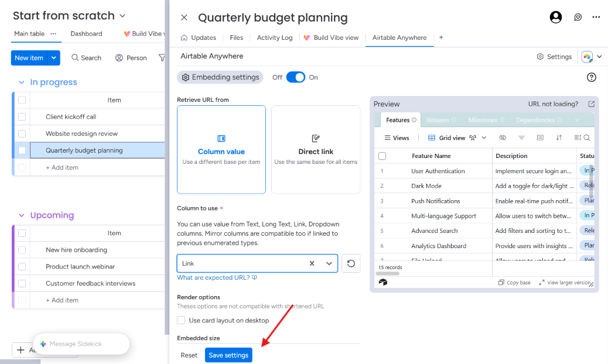608x364 pixels.
Task: Open the Activity Log tab
Action: pyautogui.click(x=275, y=37)
